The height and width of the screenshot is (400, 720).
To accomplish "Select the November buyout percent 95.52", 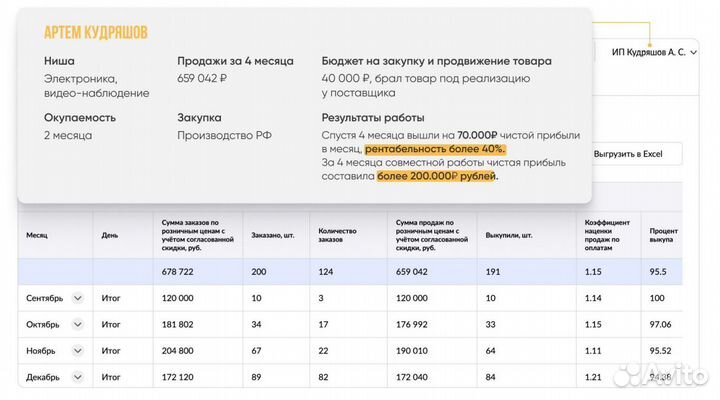I will [660, 351].
